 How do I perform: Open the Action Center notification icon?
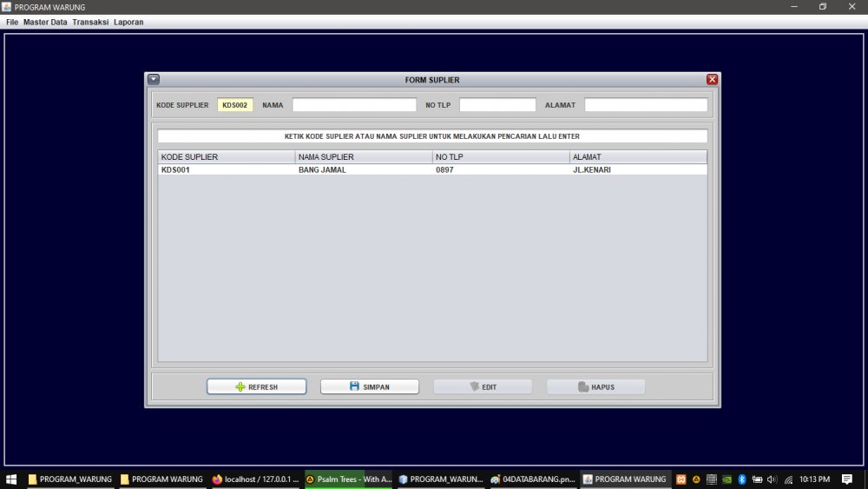(x=847, y=479)
